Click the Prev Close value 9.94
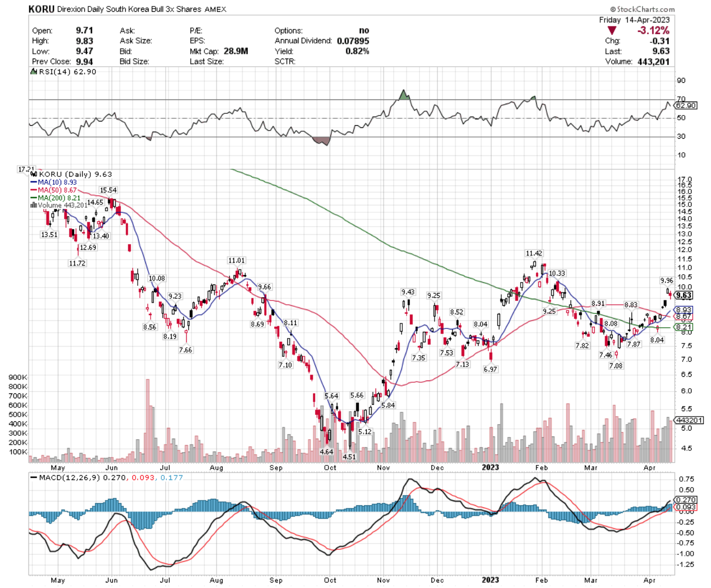Image resolution: width=711 pixels, height=588 pixels. (x=84, y=61)
